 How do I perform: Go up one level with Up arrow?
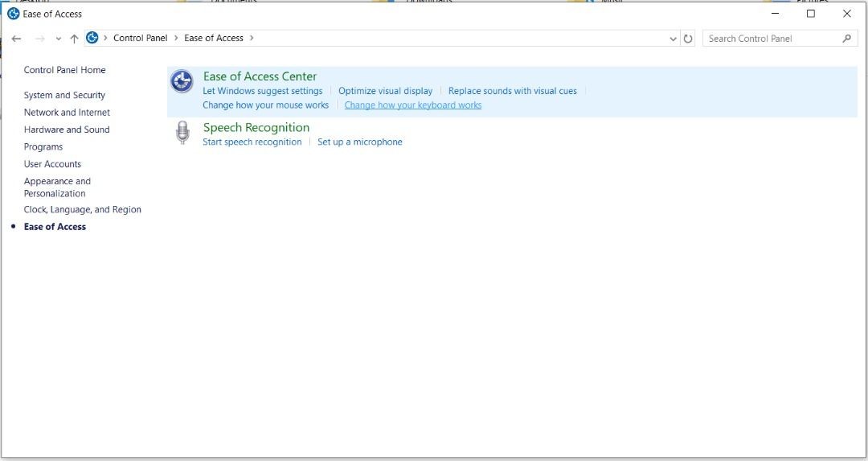(74, 39)
